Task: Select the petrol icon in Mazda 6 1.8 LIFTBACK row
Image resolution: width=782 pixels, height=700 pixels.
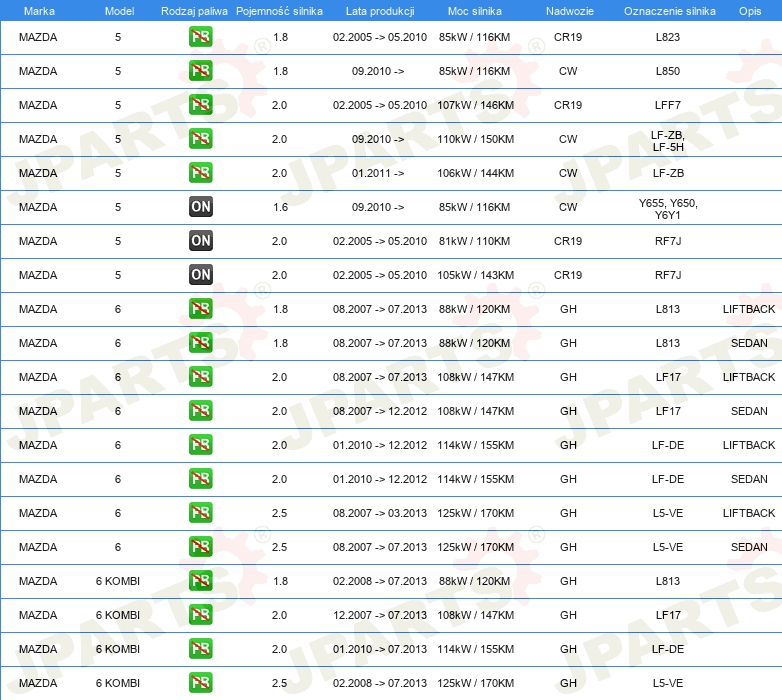Action: (200, 309)
